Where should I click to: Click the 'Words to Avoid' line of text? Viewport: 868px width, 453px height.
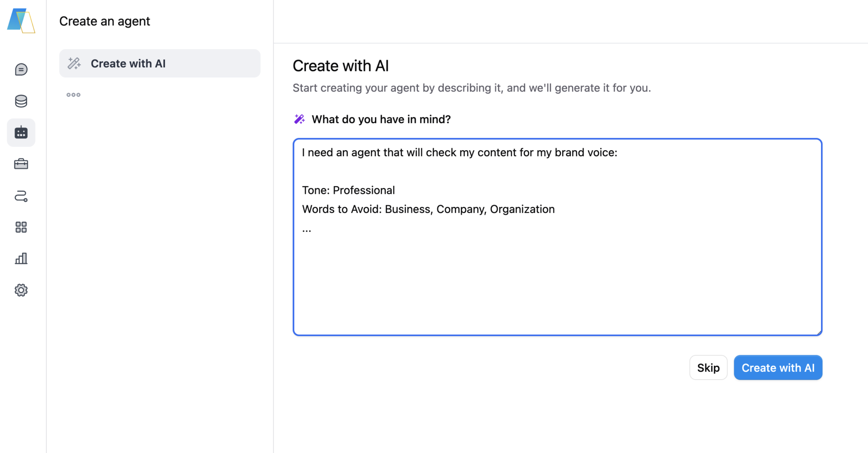pos(428,209)
